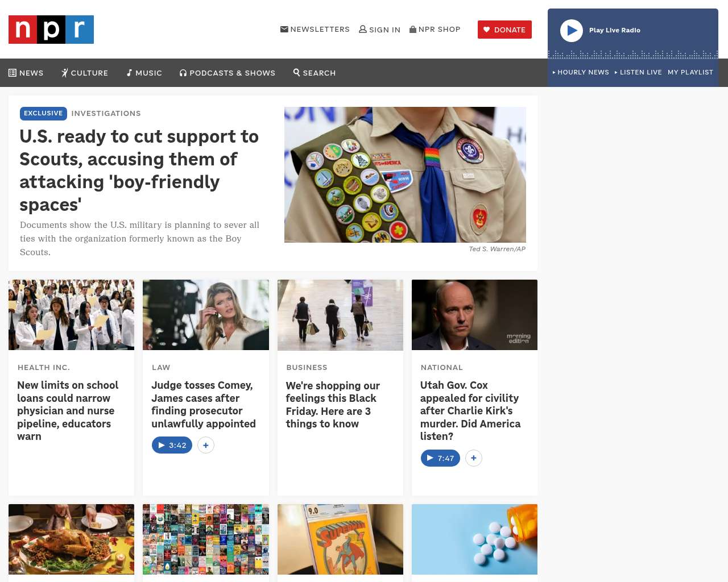
Task: Expand the Podcasts & Shows menu
Action: pos(227,73)
